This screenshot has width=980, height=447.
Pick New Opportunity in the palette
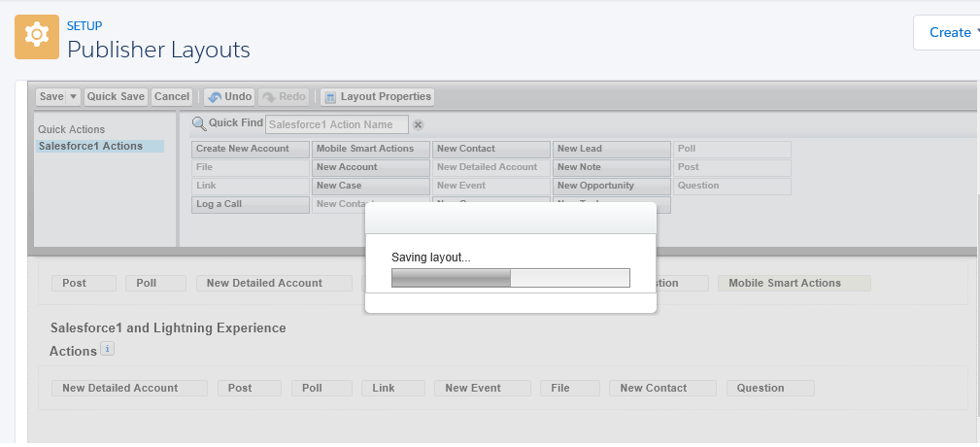point(611,186)
